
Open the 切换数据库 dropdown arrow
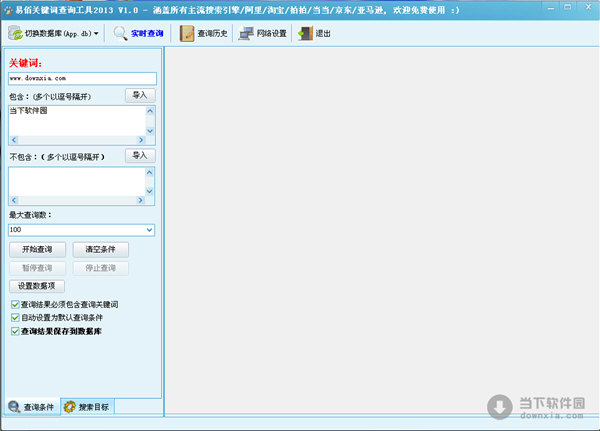click(x=96, y=34)
